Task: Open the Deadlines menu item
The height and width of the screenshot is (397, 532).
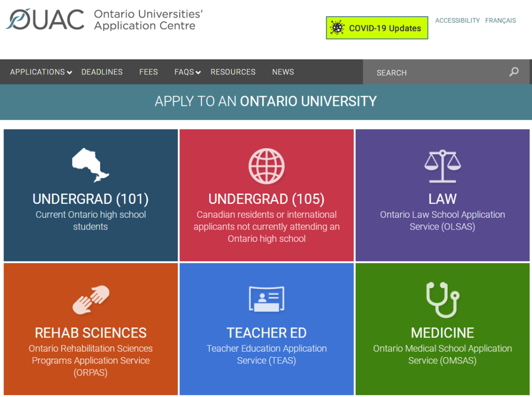Action: pos(102,72)
